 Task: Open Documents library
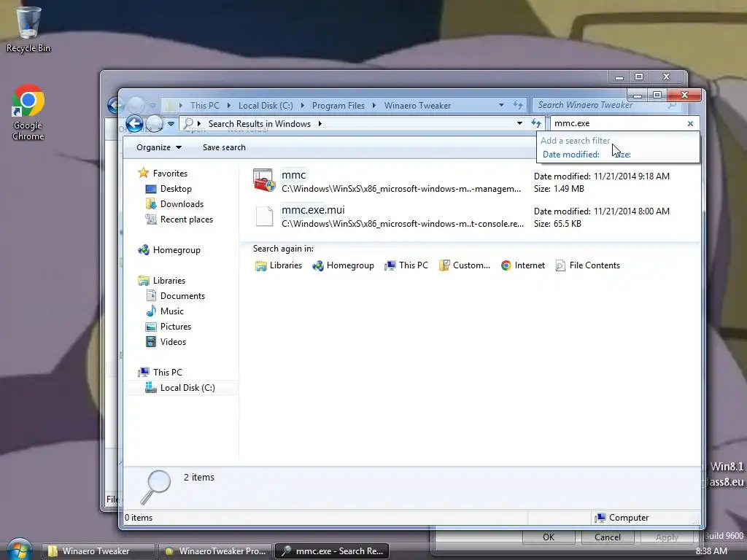point(182,296)
